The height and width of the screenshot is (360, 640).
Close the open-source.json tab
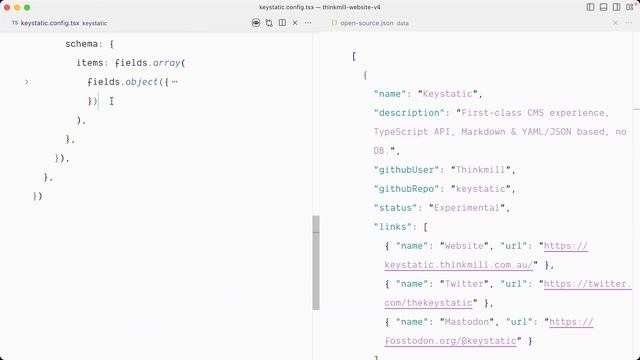tap(616, 23)
